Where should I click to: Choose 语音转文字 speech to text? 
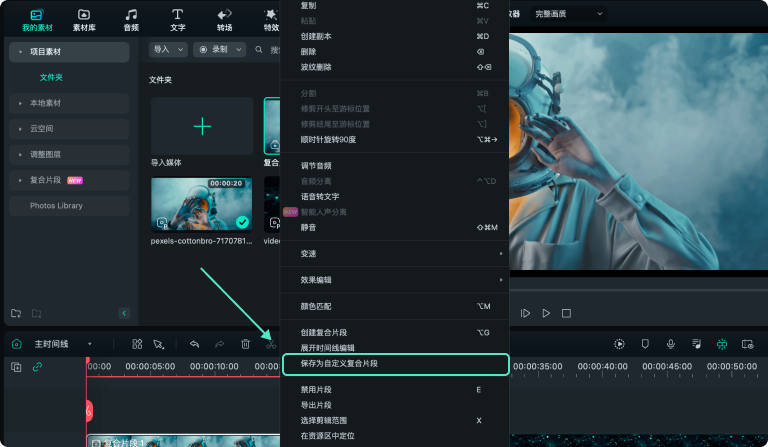click(x=395, y=197)
